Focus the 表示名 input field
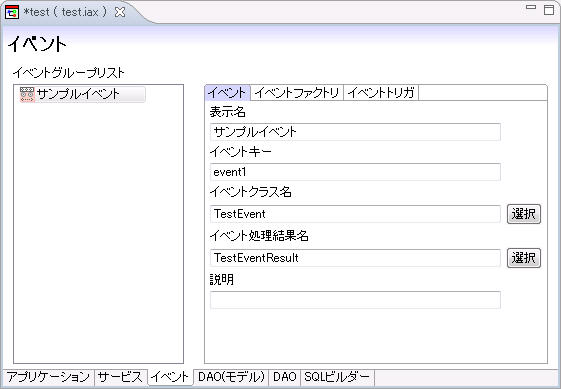561x389 pixels. [x=355, y=132]
